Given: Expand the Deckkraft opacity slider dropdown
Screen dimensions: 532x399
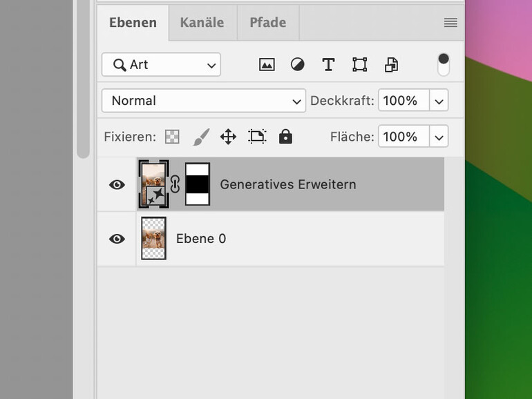Looking at the screenshot, I should (x=439, y=101).
